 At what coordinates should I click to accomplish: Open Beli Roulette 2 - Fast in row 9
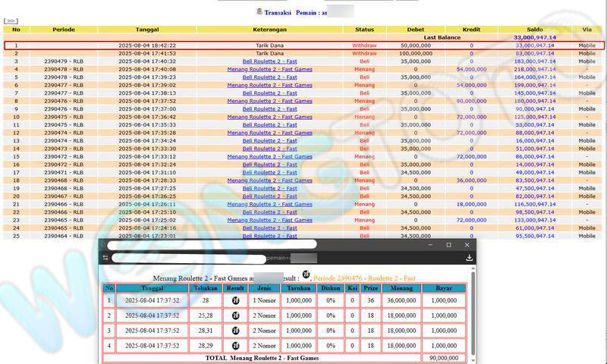click(x=270, y=109)
